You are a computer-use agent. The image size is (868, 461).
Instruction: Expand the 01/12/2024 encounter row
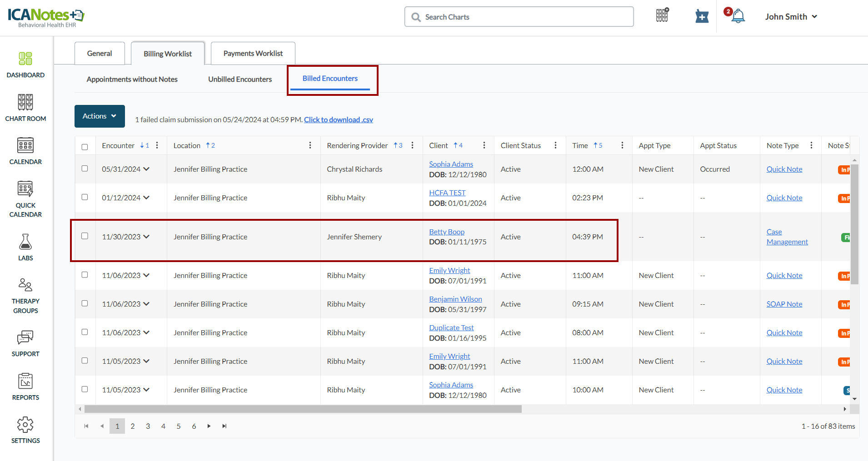(x=146, y=198)
